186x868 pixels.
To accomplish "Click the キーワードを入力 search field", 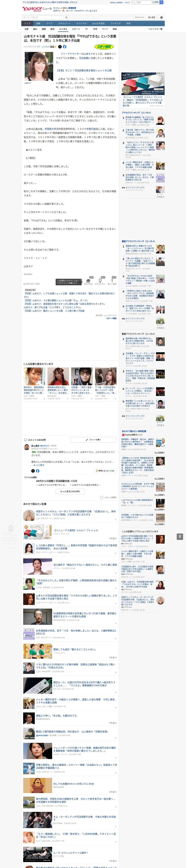I will click(x=44, y=18).
